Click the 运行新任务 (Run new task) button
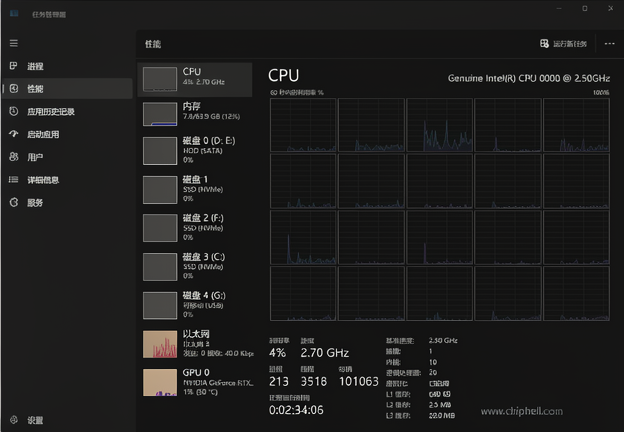This screenshot has height=432, width=624. (x=563, y=44)
